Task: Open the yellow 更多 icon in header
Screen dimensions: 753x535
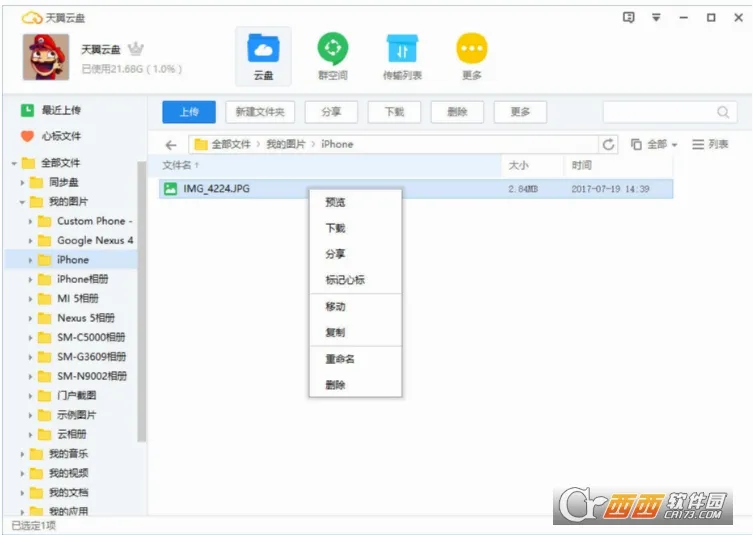Action: click(x=472, y=57)
